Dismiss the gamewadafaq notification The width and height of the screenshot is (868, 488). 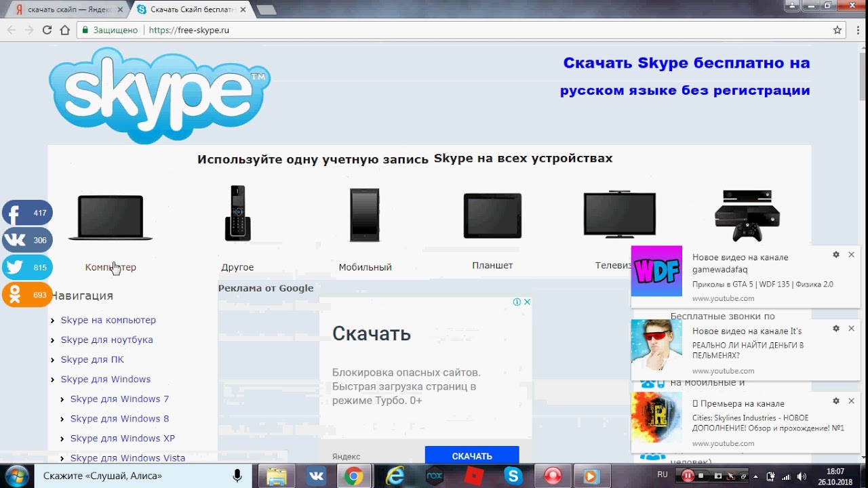click(852, 255)
